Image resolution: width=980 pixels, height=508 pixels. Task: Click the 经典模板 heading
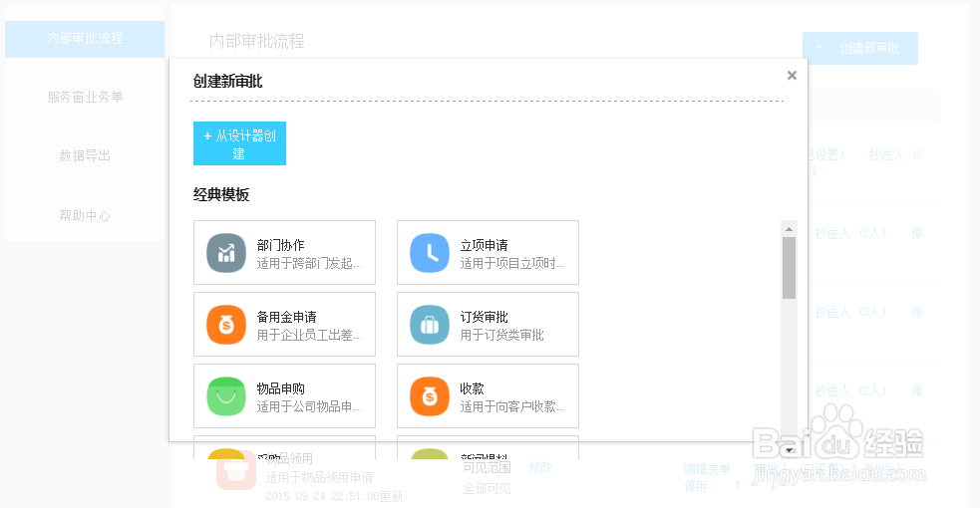(x=221, y=194)
